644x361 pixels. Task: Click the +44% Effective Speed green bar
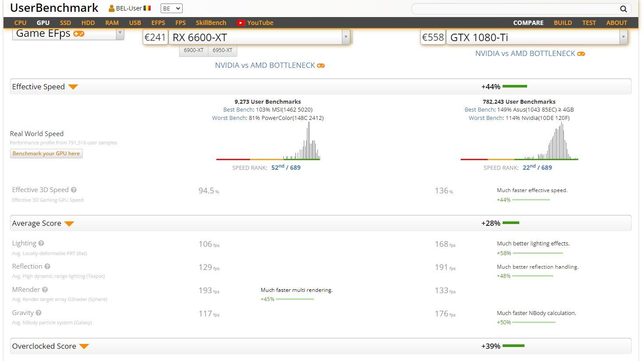515,87
